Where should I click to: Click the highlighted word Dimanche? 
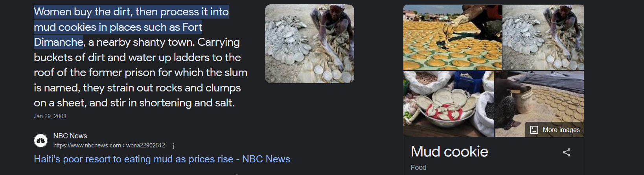(59, 42)
